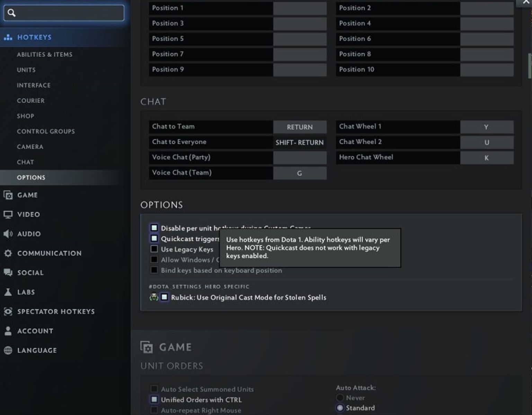
Task: Open the ACCOUNT person icon
Action: [x=8, y=331]
